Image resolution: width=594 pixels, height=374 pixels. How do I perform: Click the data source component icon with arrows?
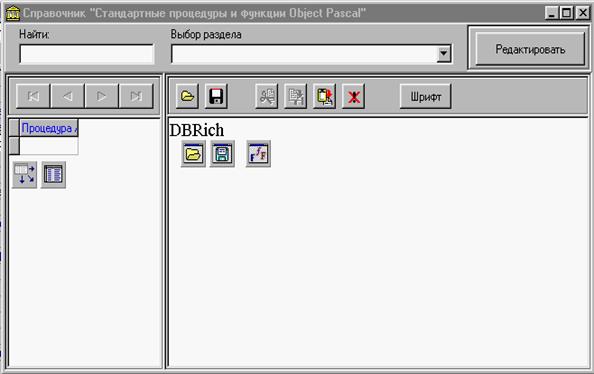click(25, 175)
